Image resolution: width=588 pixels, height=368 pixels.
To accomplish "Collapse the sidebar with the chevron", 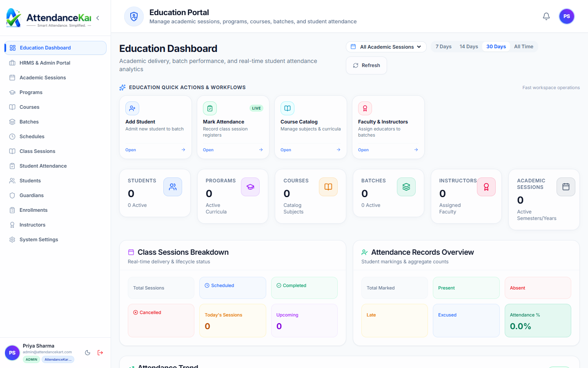I will (98, 18).
